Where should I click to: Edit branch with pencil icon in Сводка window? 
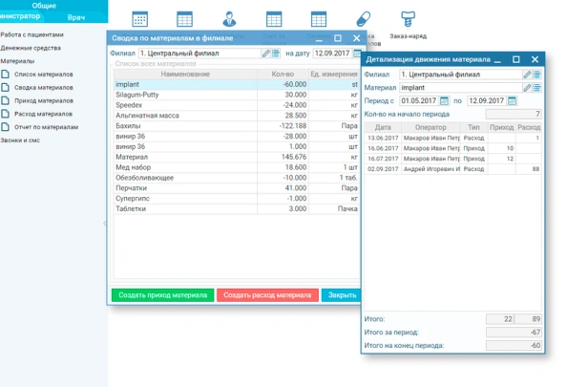[x=267, y=54]
